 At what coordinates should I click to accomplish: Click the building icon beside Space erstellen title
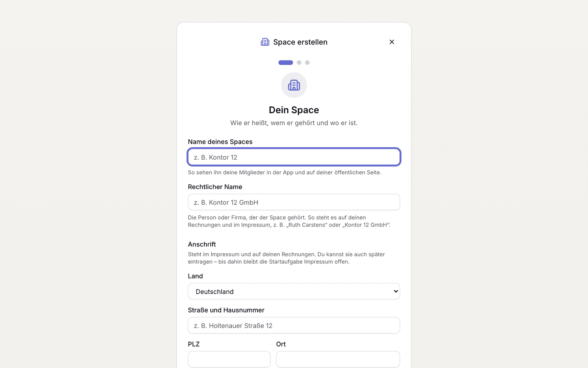click(265, 42)
